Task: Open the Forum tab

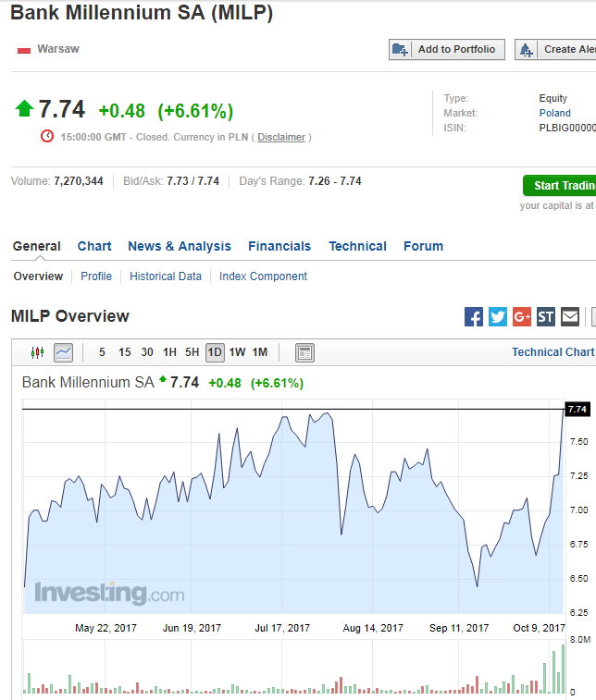Action: (x=423, y=246)
